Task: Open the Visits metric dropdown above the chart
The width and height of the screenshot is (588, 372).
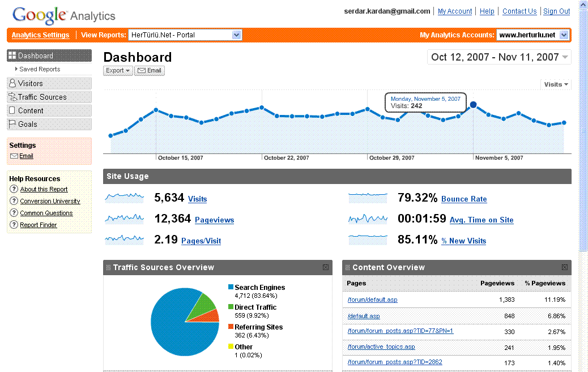Action: [x=555, y=84]
